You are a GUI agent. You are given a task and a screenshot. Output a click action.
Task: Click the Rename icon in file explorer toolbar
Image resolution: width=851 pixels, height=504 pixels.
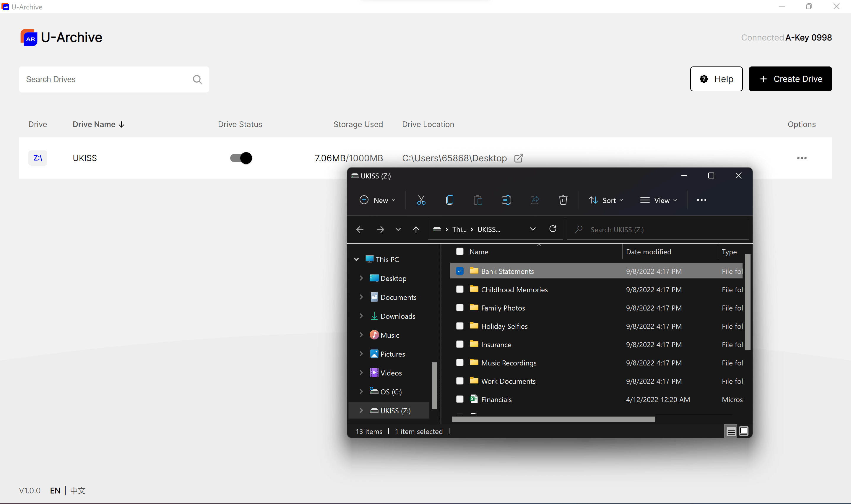click(506, 200)
